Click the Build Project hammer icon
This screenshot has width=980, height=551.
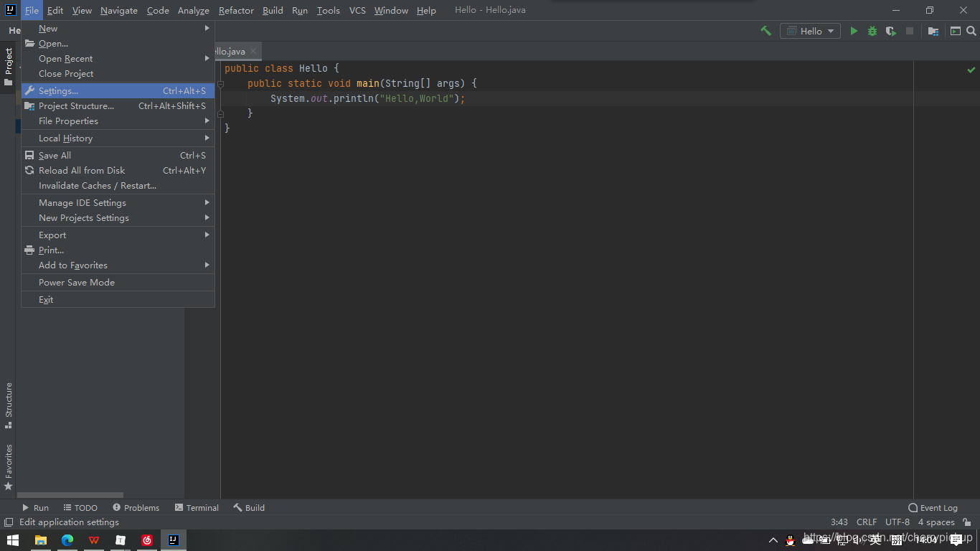(765, 31)
